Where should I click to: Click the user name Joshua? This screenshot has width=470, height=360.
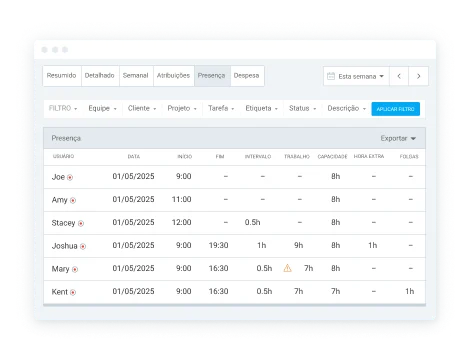pyautogui.click(x=65, y=246)
